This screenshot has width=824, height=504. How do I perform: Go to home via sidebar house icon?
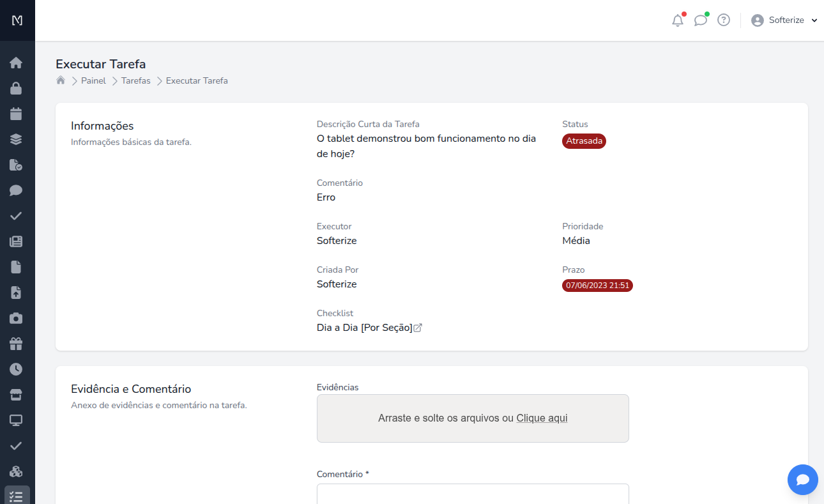16,63
